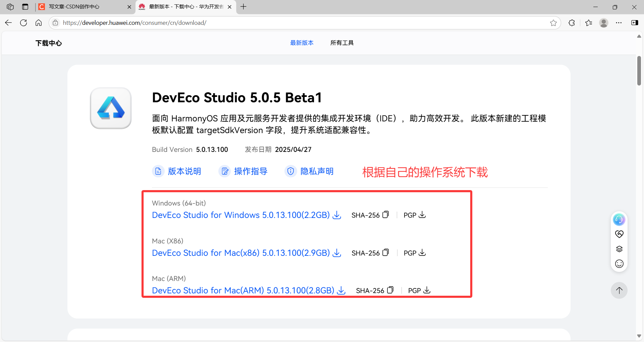The image size is (644, 342).
Task: Go to browser home page icon
Action: coord(39,23)
